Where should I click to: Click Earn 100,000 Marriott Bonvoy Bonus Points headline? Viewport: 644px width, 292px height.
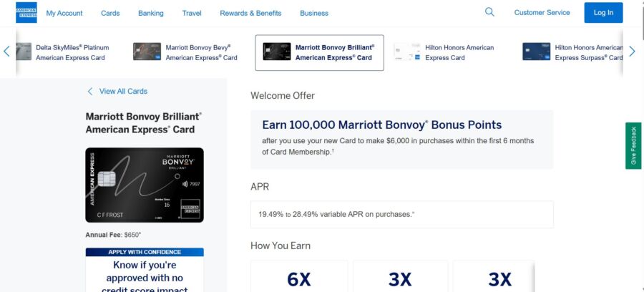pos(382,125)
